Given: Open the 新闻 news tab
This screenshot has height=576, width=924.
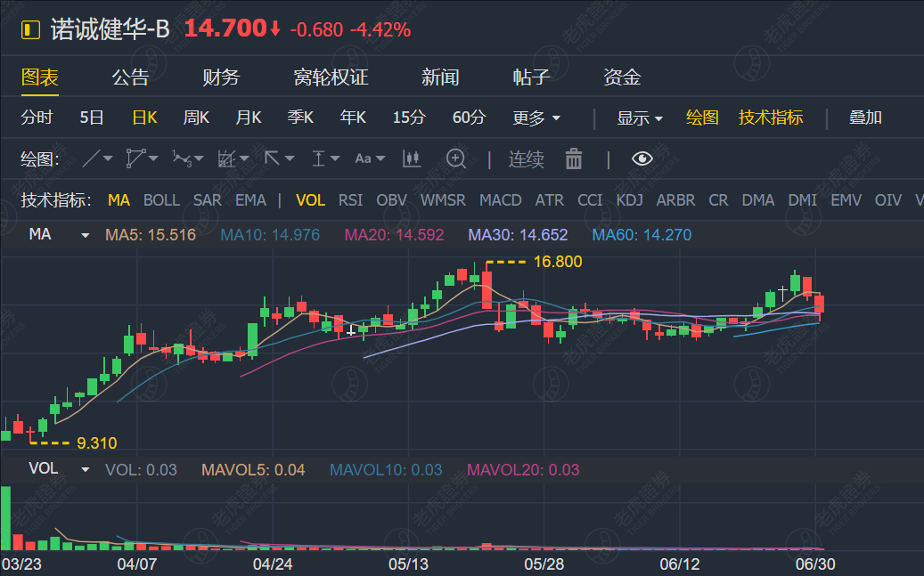Looking at the screenshot, I should [x=440, y=77].
